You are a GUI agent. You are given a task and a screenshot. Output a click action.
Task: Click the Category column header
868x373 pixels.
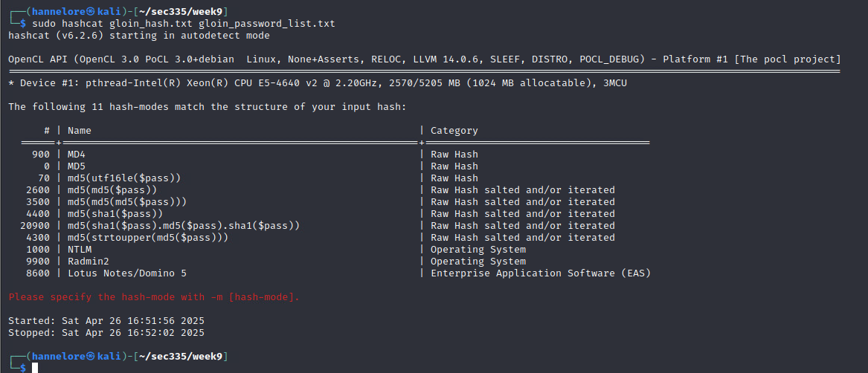pos(454,131)
